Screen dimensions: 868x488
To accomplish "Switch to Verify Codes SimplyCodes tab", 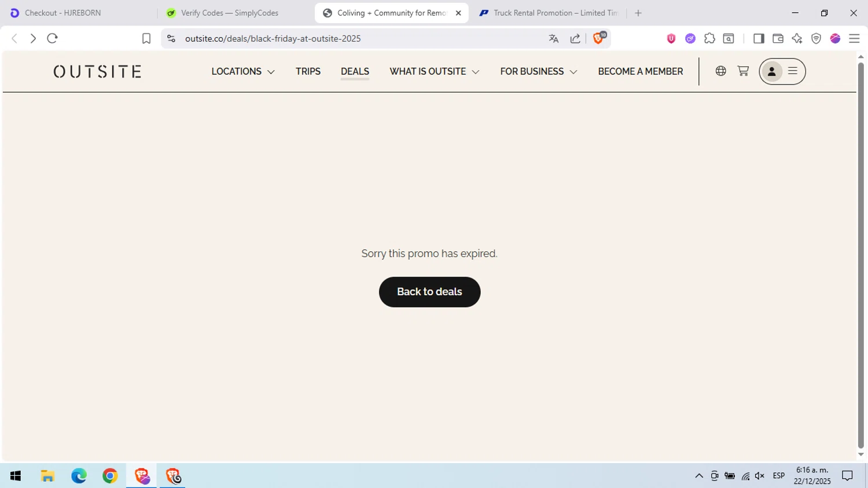I will tap(236, 13).
